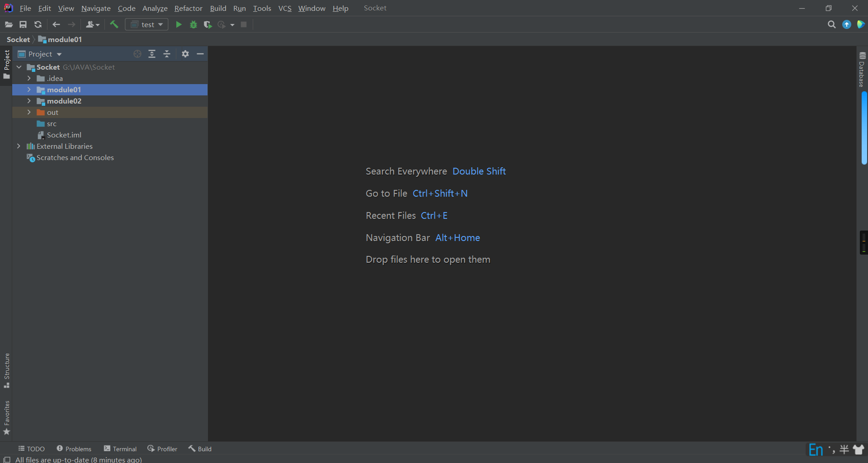Open the Analyze menu

tap(155, 8)
